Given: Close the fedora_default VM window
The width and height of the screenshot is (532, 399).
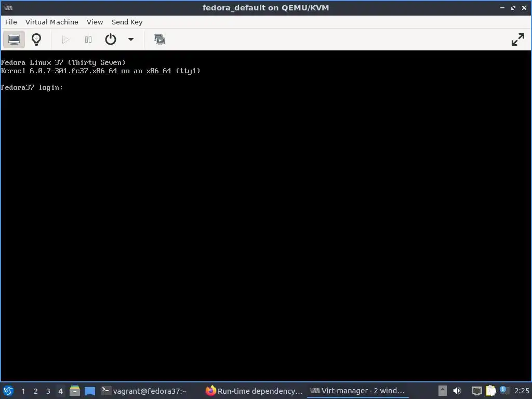Looking at the screenshot, I should pyautogui.click(x=524, y=7).
